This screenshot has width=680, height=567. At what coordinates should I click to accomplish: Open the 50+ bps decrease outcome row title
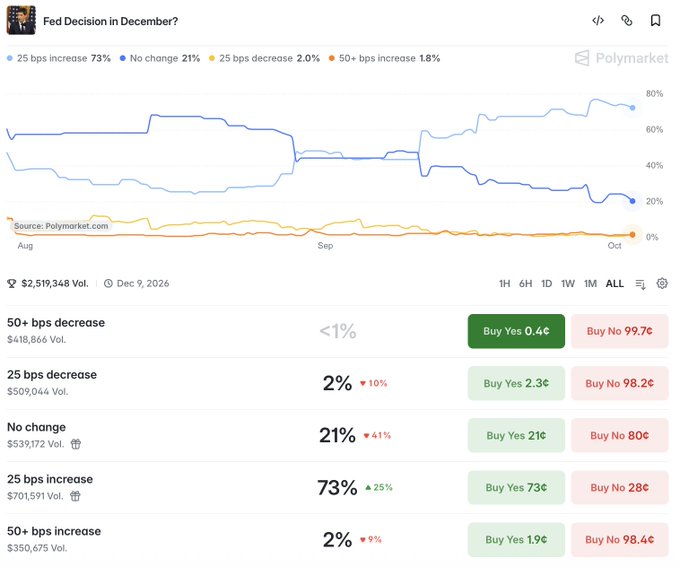[x=56, y=323]
